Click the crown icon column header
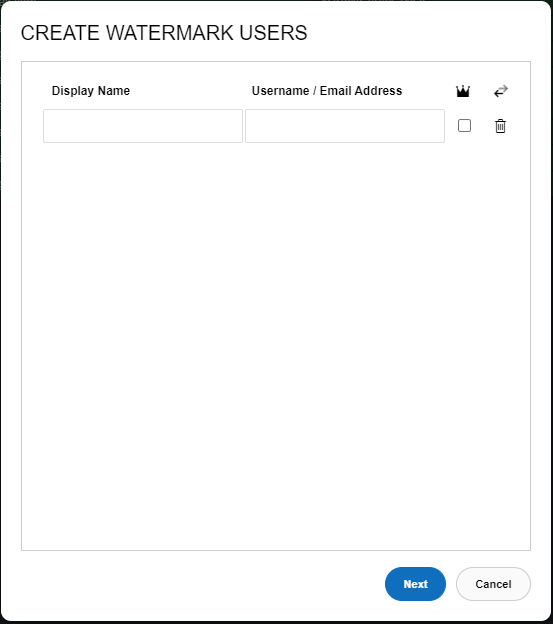Screen dimensions: 553x624 [463, 91]
